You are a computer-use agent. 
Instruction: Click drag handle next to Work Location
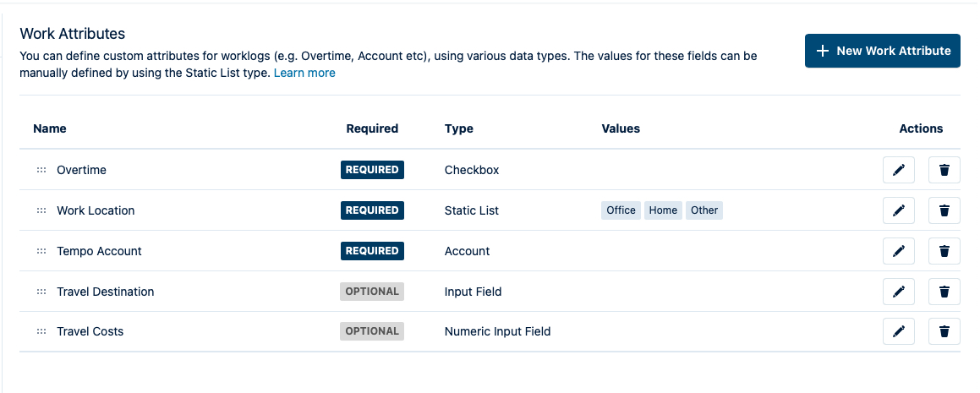41,210
